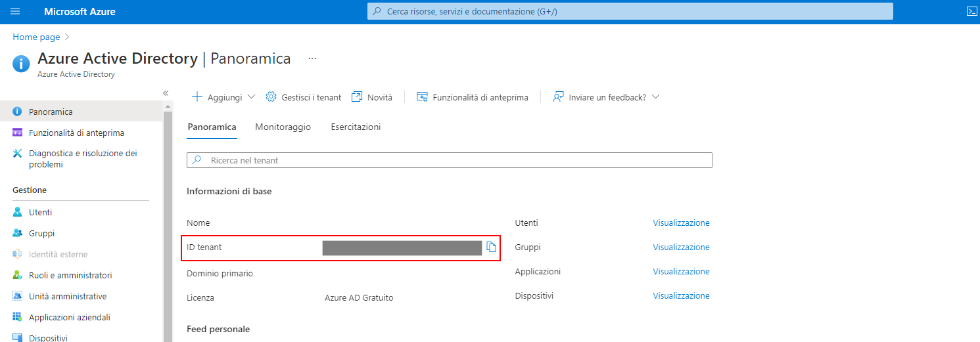Copy the ID tenant value
This screenshot has width=980, height=342.
tap(491, 247)
